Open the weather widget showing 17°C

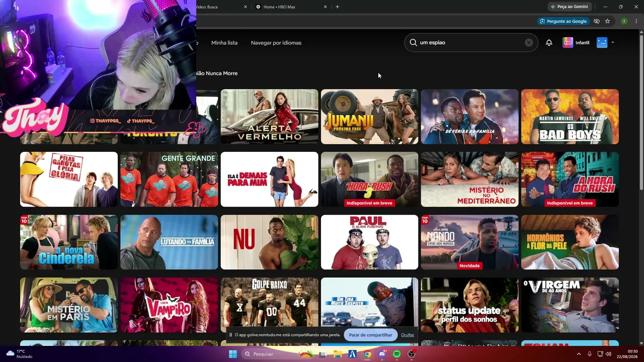click(19, 354)
